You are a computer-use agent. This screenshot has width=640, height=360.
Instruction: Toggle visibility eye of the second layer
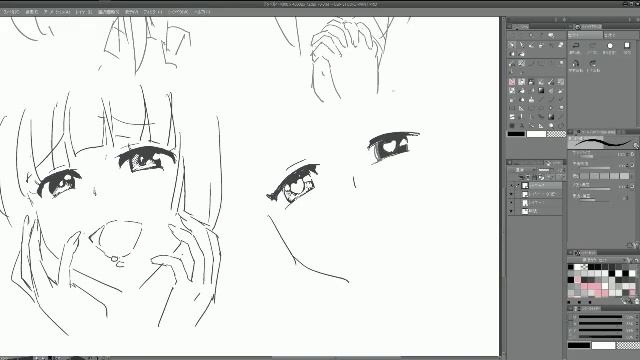pos(511,194)
